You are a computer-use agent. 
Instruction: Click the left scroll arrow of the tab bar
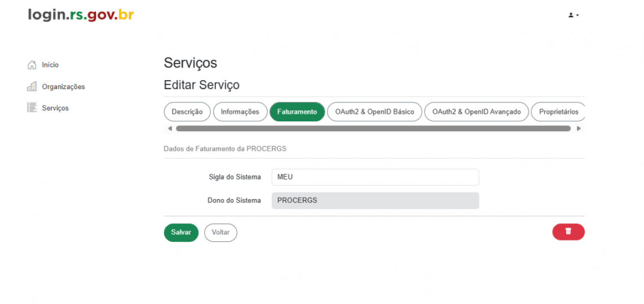(170, 129)
